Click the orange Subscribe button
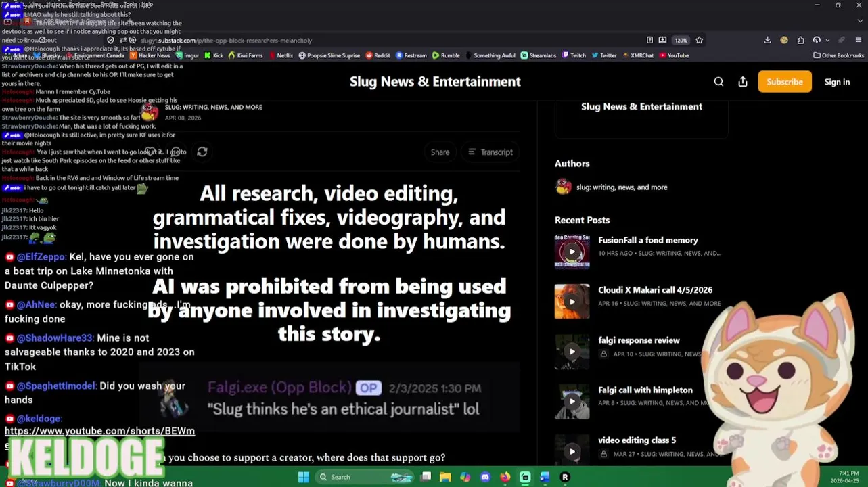868x487 pixels. (x=785, y=82)
